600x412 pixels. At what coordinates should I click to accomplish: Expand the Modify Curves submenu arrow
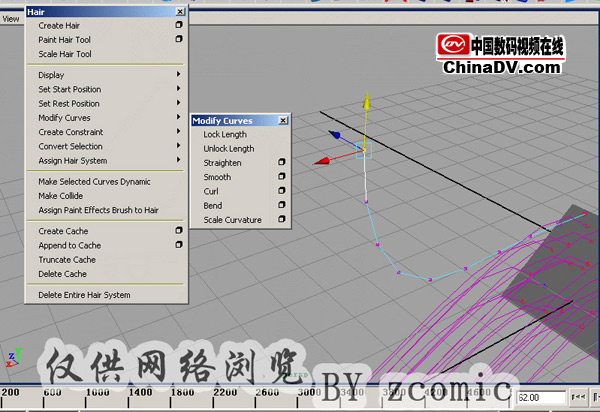coord(178,117)
